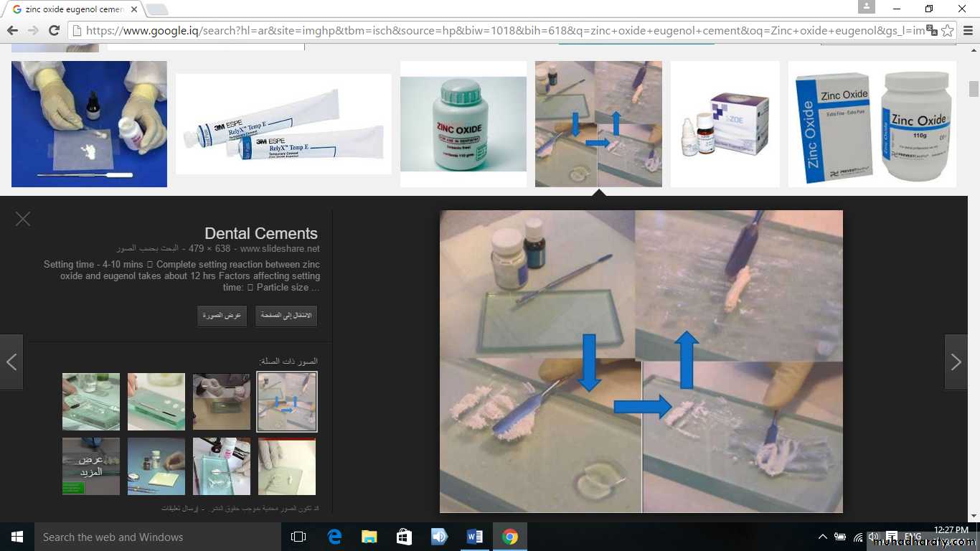Go to next image with right arrow
This screenshot has width=980, height=551.
[956, 362]
